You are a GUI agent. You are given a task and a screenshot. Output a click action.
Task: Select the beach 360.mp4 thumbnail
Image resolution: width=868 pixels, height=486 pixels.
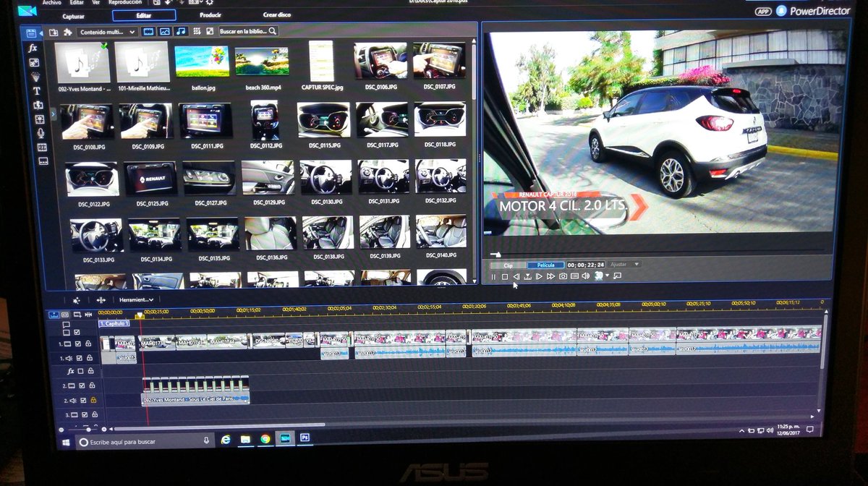coord(261,61)
